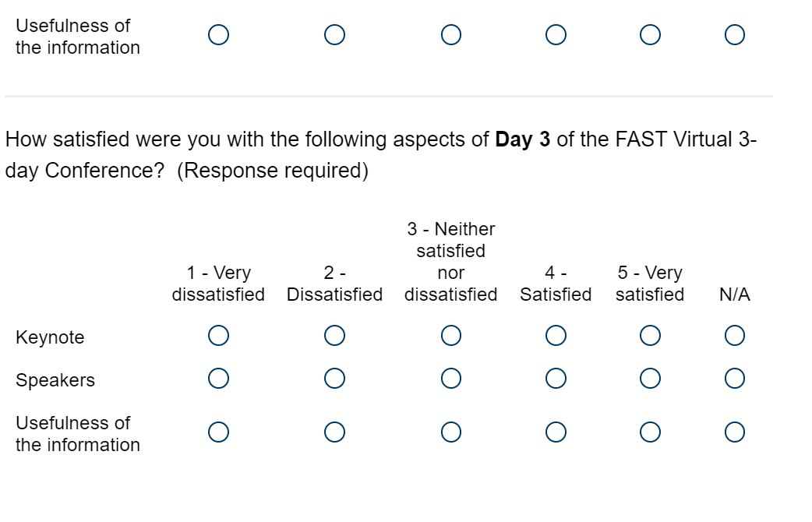
Task: Choose Satisfied for Day 3 Speakers
Action: pos(556,379)
